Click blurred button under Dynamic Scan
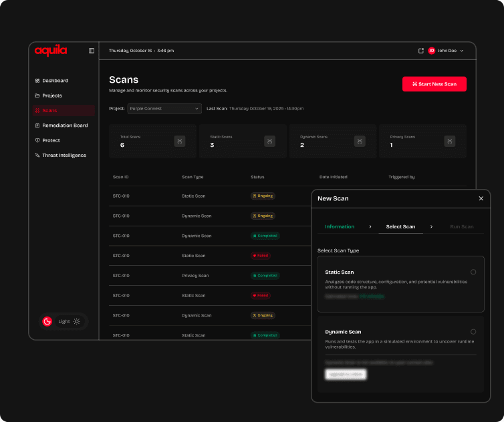The width and height of the screenshot is (504, 422). pos(346,375)
